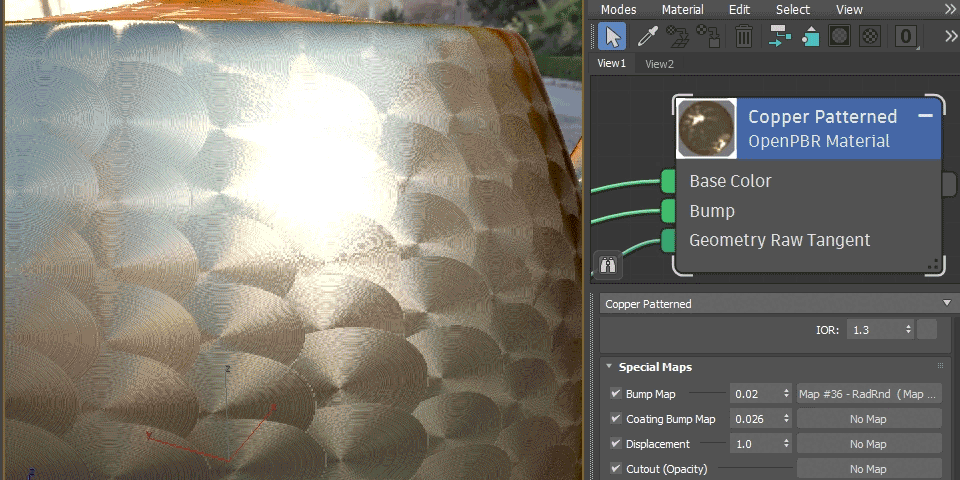Select the arrow Select Tool

tap(612, 37)
